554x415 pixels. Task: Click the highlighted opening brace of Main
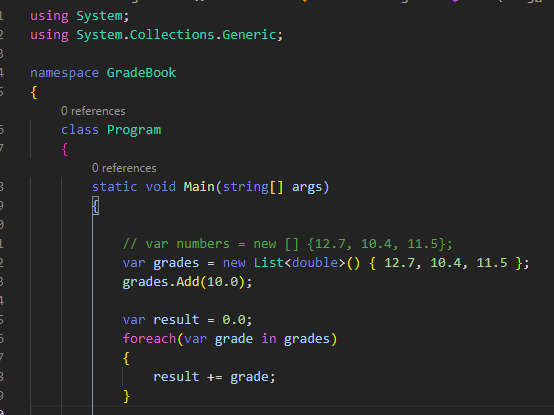(x=95, y=206)
